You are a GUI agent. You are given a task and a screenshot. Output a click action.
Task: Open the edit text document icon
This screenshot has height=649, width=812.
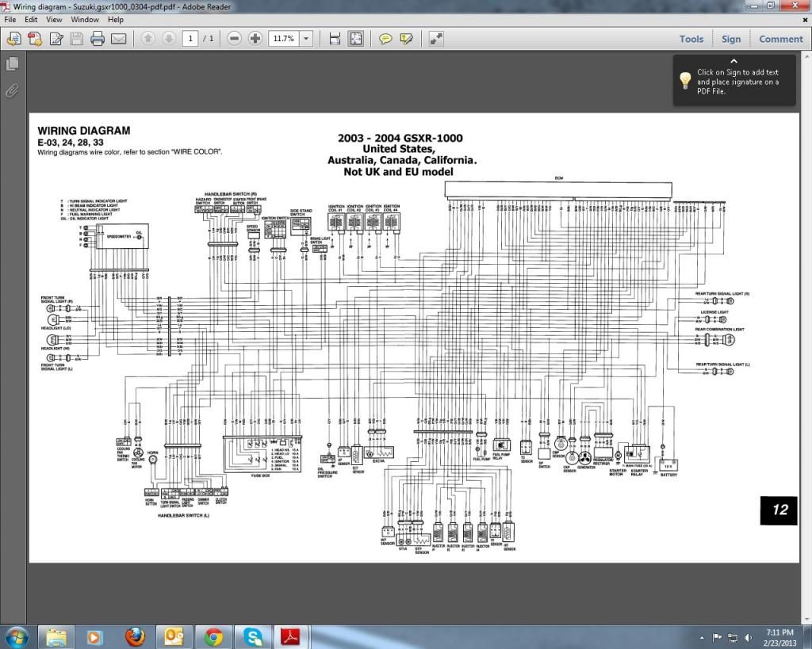(x=56, y=39)
